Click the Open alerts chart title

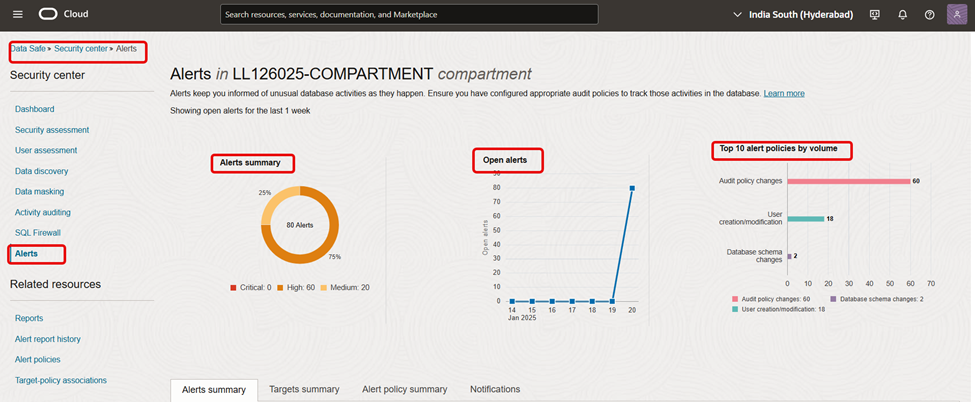point(505,160)
